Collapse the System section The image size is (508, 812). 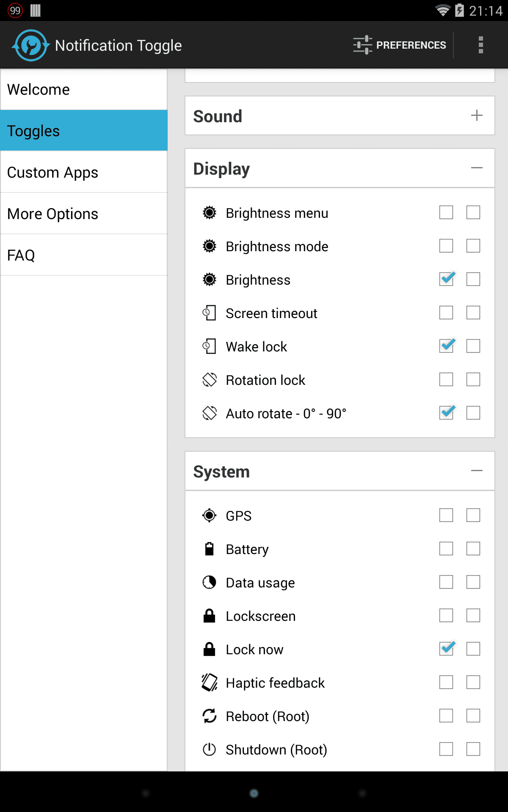pyautogui.click(x=477, y=471)
